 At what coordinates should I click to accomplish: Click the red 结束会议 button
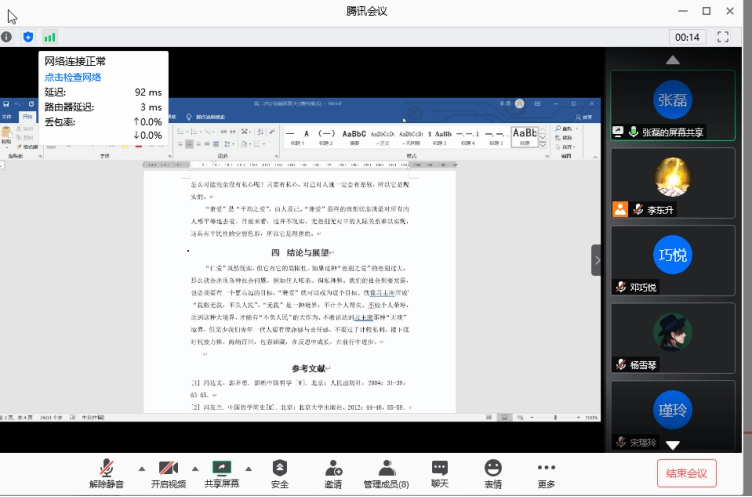tap(686, 473)
